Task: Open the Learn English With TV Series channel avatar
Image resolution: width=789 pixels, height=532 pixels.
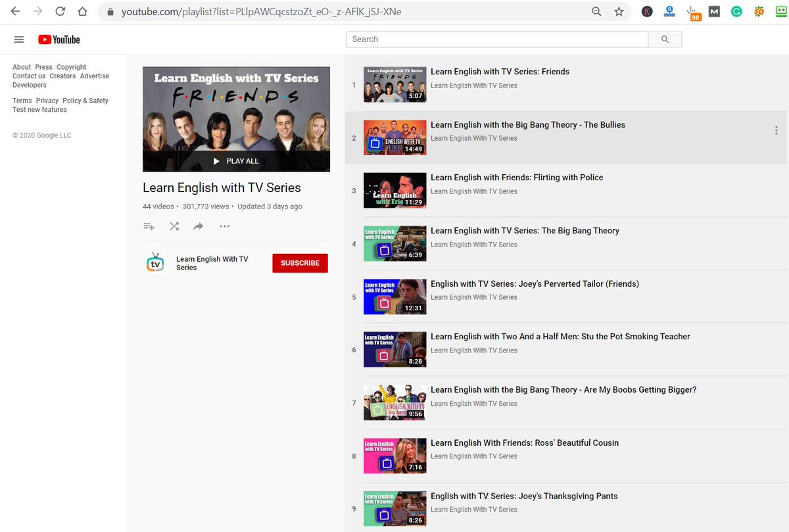Action: coord(155,263)
